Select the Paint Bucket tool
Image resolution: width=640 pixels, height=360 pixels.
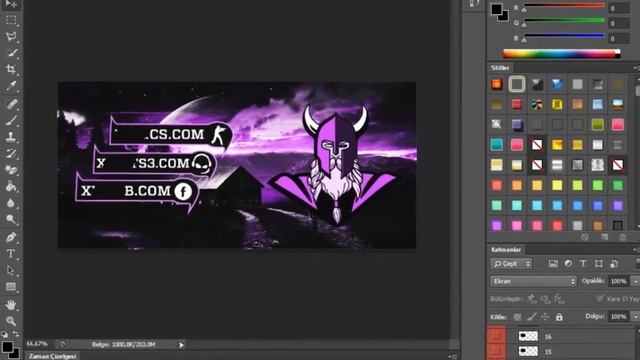(x=11, y=187)
